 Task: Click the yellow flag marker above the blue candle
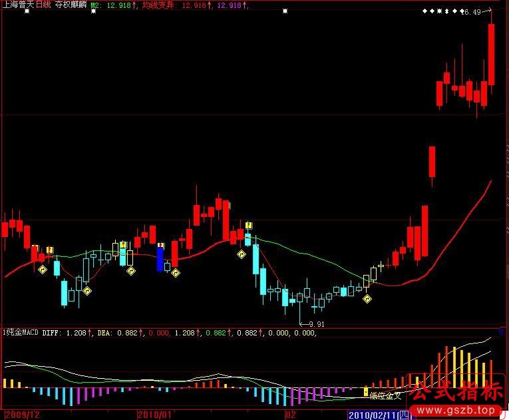[x=160, y=245]
